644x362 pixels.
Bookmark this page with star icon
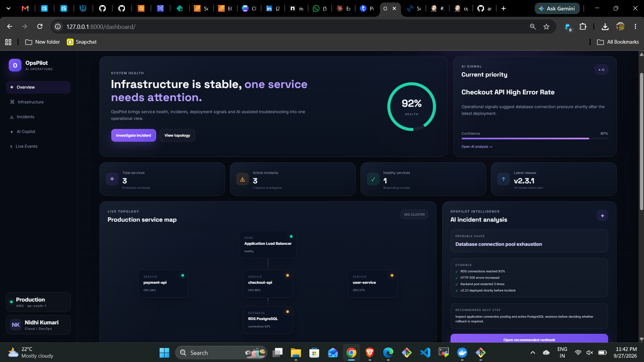tap(547, 27)
